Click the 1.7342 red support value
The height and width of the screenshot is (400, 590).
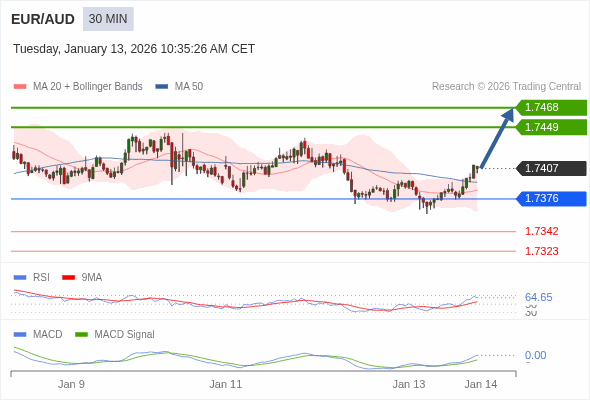pos(541,231)
